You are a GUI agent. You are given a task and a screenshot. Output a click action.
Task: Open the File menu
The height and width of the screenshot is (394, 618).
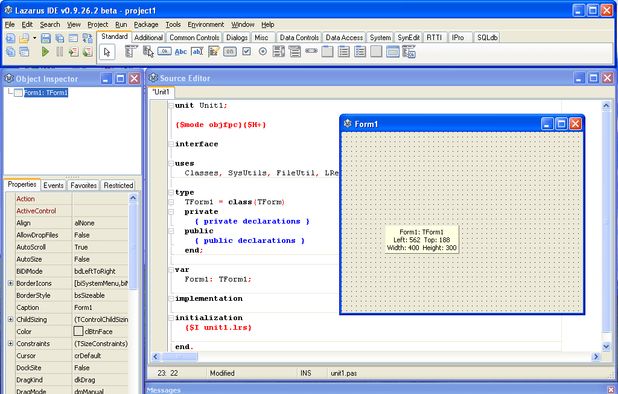tap(9, 24)
